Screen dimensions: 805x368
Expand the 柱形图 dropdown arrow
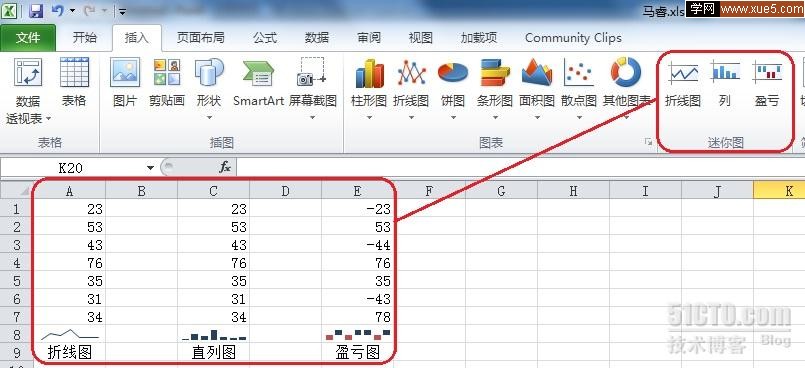[x=369, y=118]
